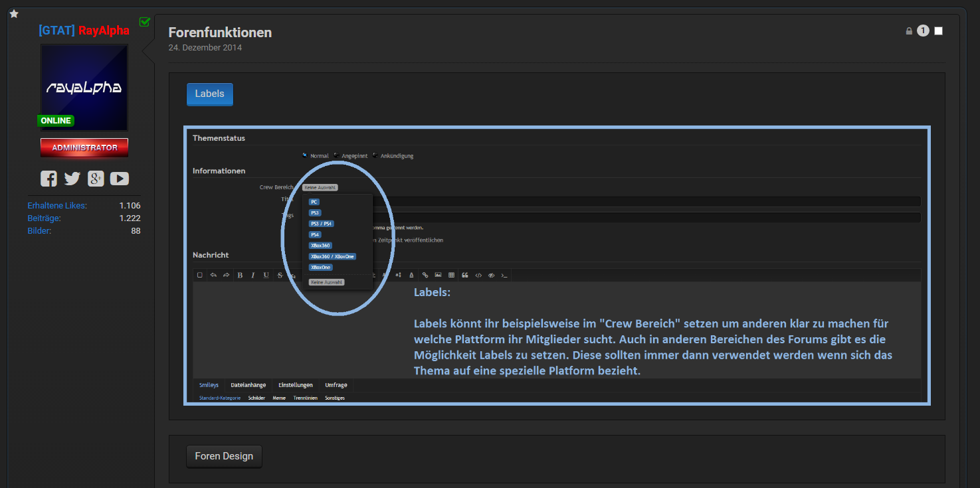The width and height of the screenshot is (980, 488).
Task: Click the rayAlpha avatar image
Action: (x=84, y=88)
